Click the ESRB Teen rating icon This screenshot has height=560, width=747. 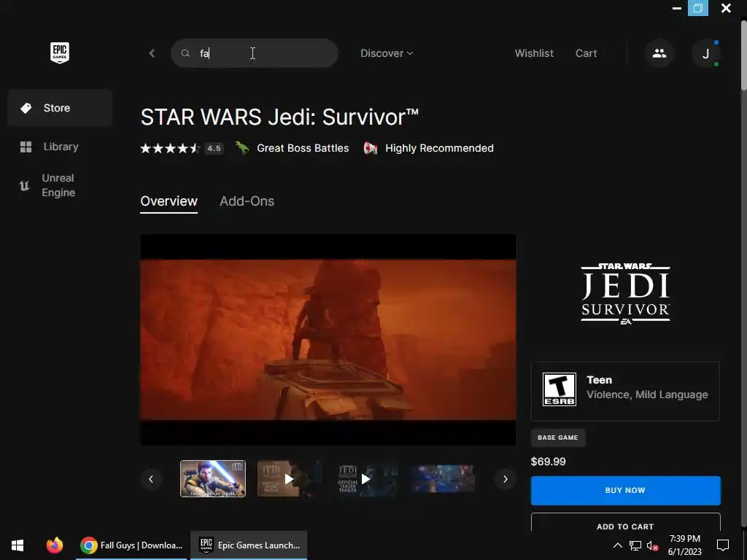(560, 389)
